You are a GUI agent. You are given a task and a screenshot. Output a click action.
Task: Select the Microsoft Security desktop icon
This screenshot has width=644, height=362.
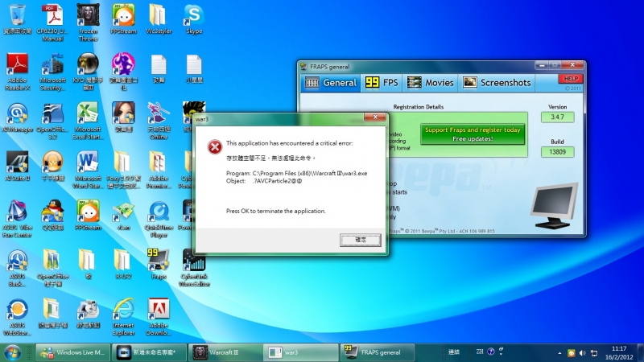pos(52,72)
